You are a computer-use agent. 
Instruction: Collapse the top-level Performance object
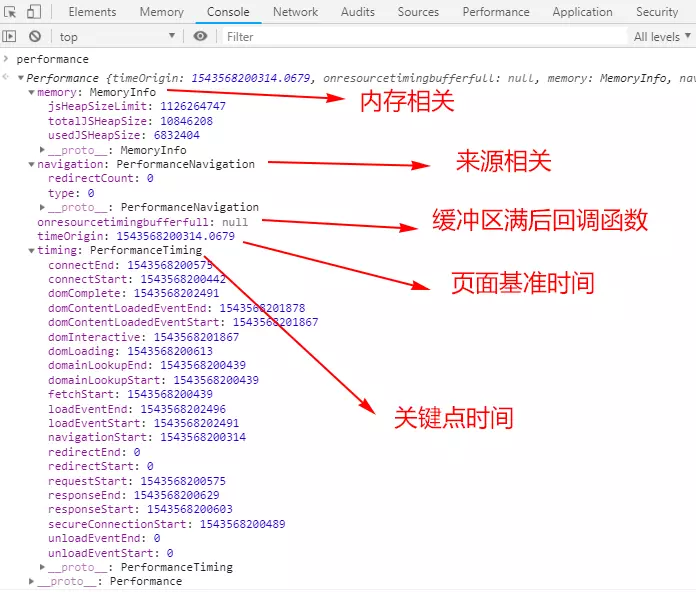click(x=20, y=78)
